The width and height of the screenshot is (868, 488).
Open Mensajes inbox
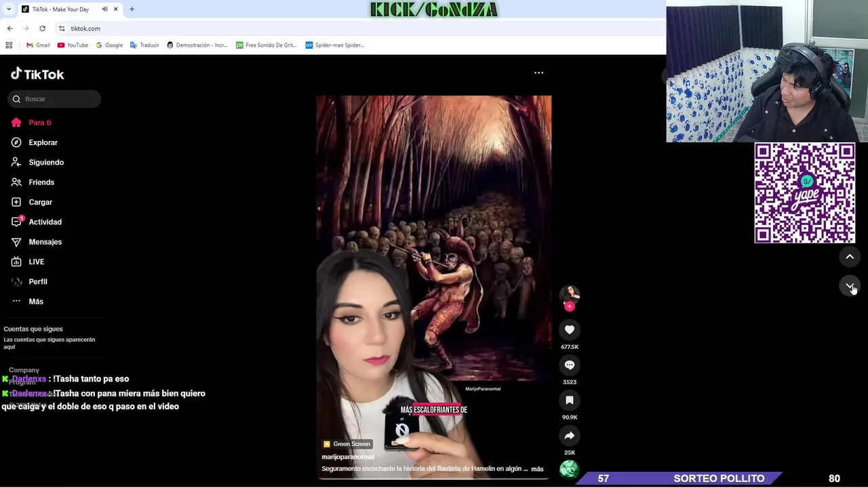tap(45, 242)
